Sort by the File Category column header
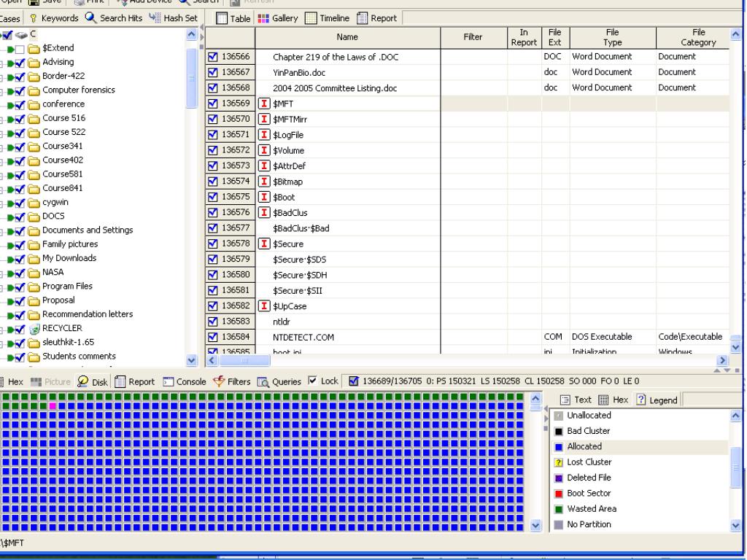Screen dimensions: 747x560 693,37
